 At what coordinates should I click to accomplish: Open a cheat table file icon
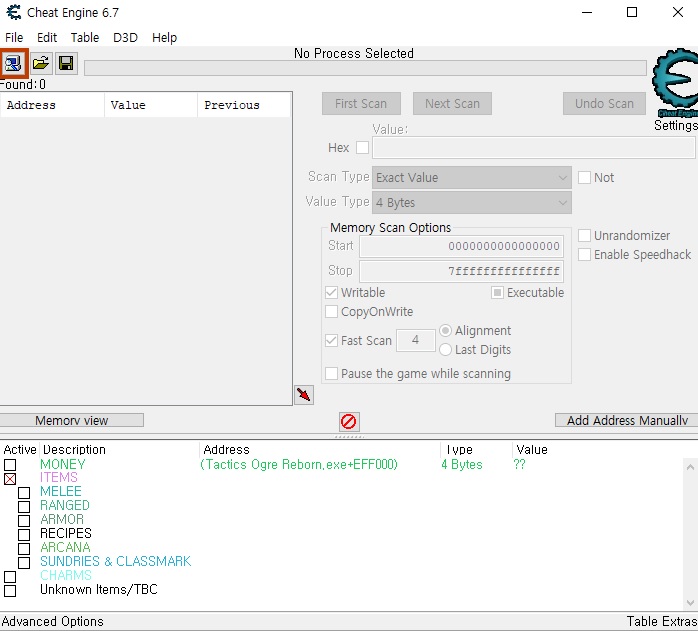(41, 64)
